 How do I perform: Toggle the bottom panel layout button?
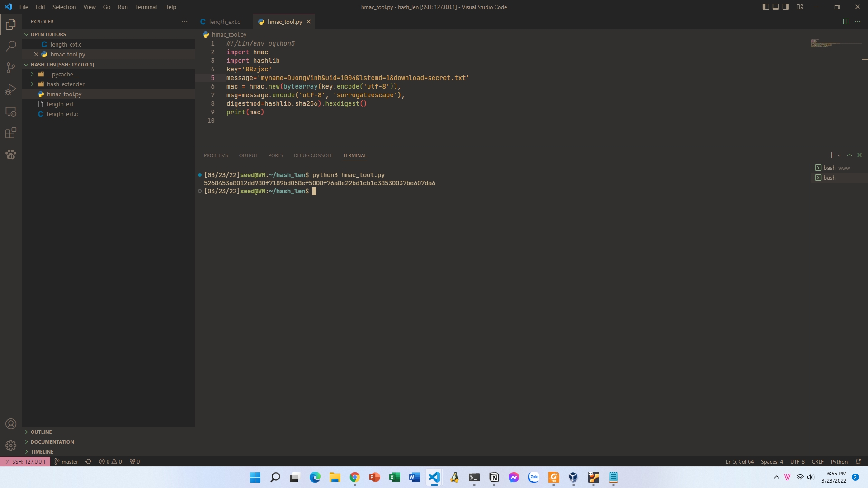(x=776, y=7)
